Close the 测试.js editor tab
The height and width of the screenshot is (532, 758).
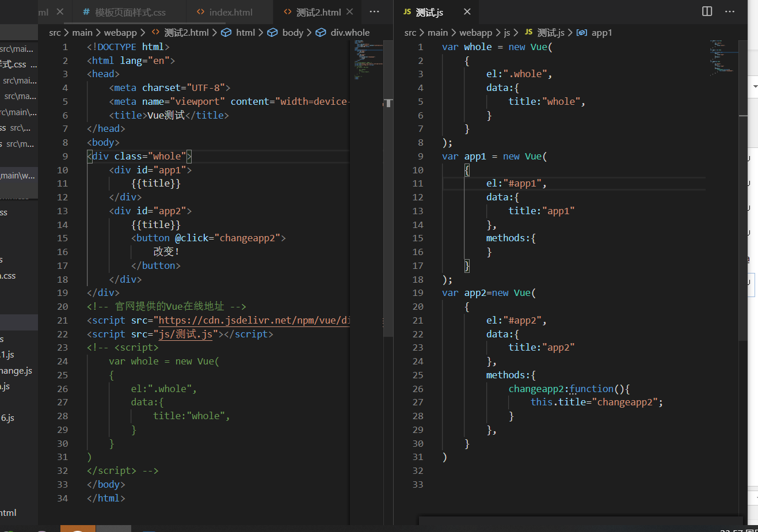467,12
